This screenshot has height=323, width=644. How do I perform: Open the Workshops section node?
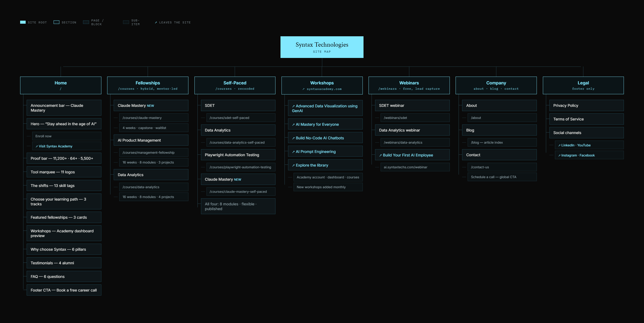click(322, 85)
